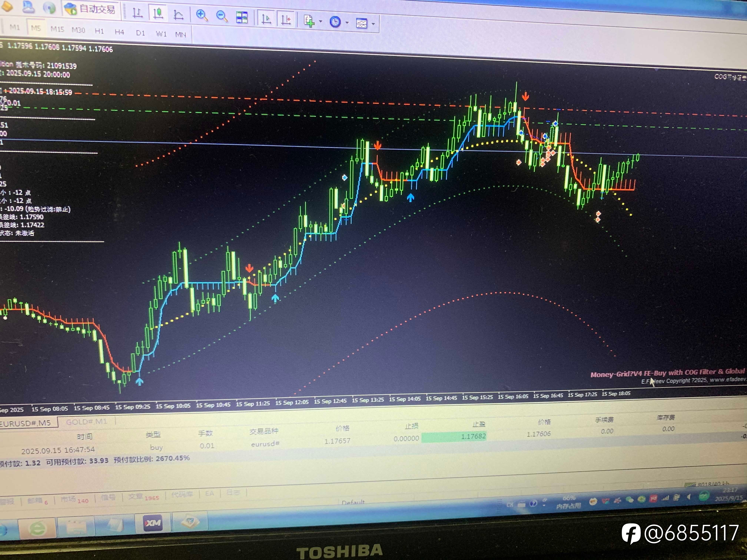
Task: Select the W1 timeframe
Action: [161, 34]
